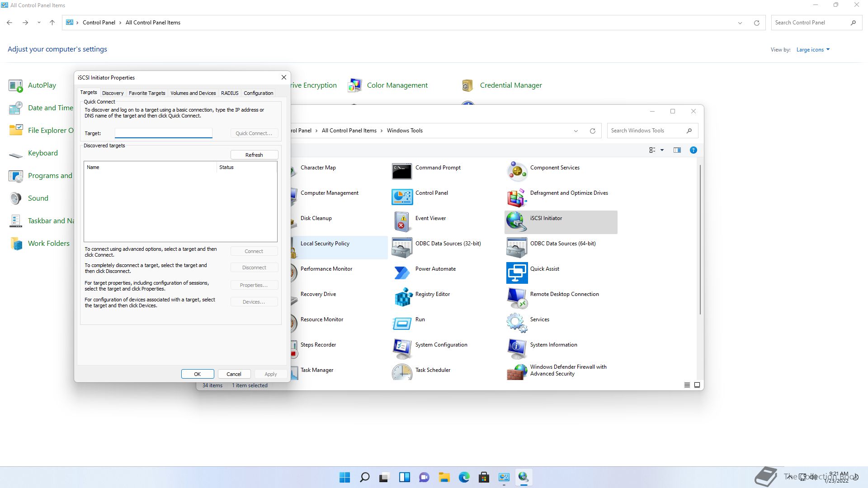
Task: Open File Explorer from the taskbar
Action: point(444,477)
